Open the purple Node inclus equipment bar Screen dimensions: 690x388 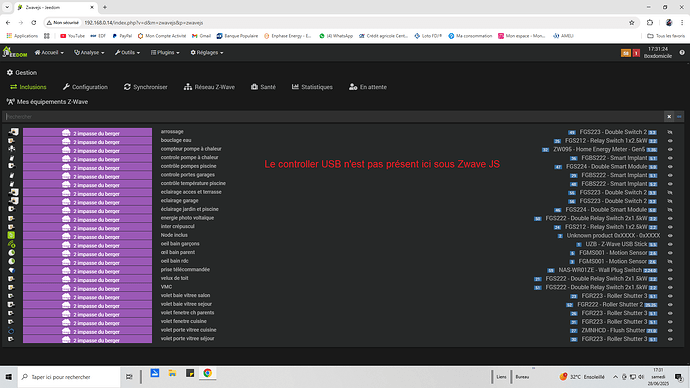[x=88, y=236]
